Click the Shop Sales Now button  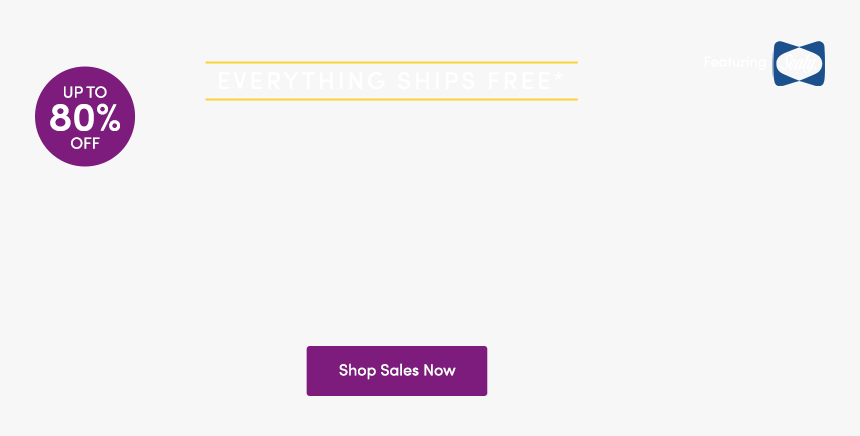397,371
